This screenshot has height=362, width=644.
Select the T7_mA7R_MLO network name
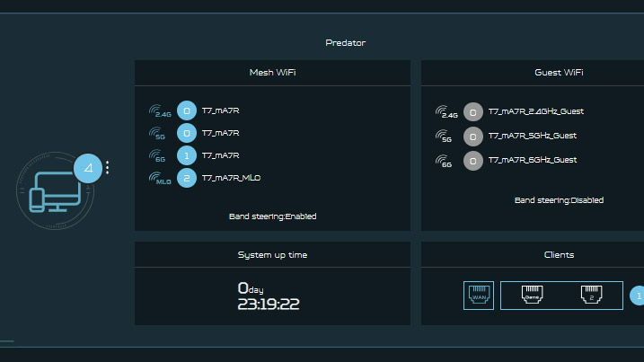231,179
